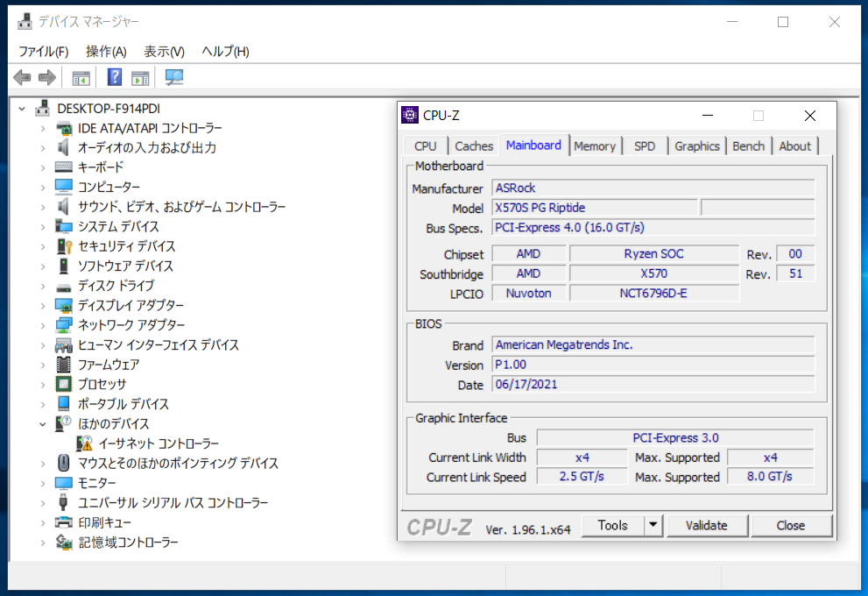Switch to the Graphics tab
The image size is (868, 596).
tap(697, 146)
